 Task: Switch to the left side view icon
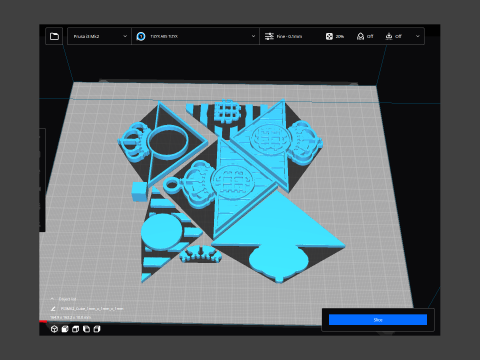click(86, 329)
